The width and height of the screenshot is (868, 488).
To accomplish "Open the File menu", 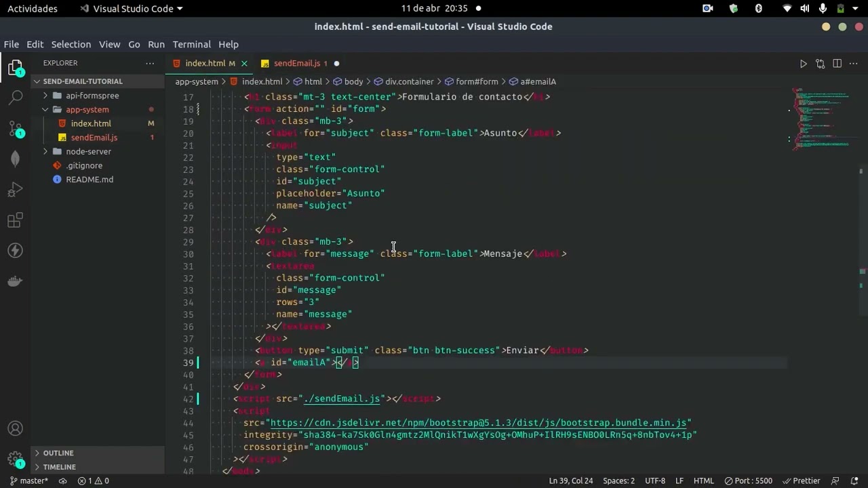I will point(12,44).
